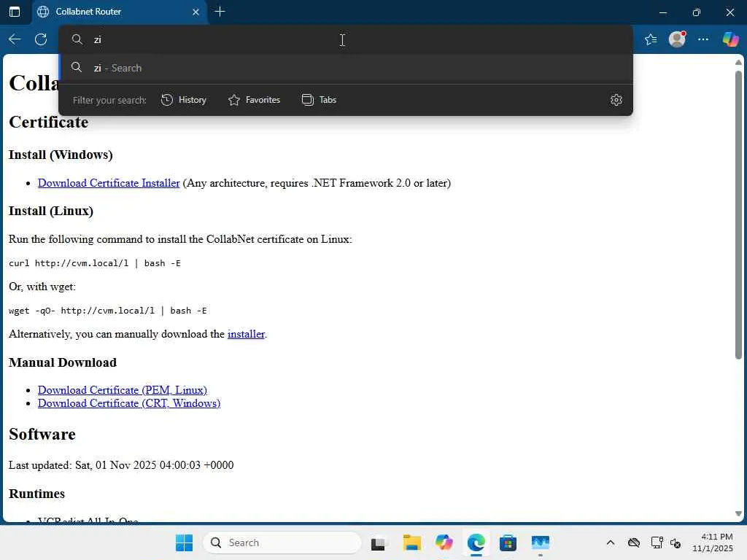Open the 'installer' link
This screenshot has height=560, width=747.
[x=246, y=334]
